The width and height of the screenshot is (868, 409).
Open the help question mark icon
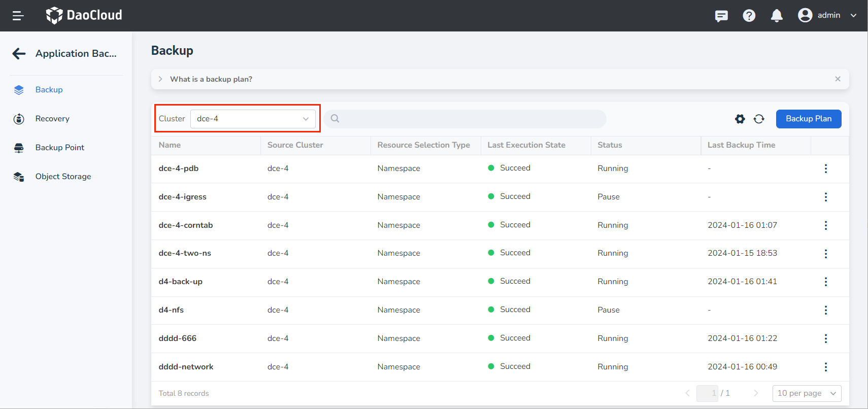pos(749,16)
